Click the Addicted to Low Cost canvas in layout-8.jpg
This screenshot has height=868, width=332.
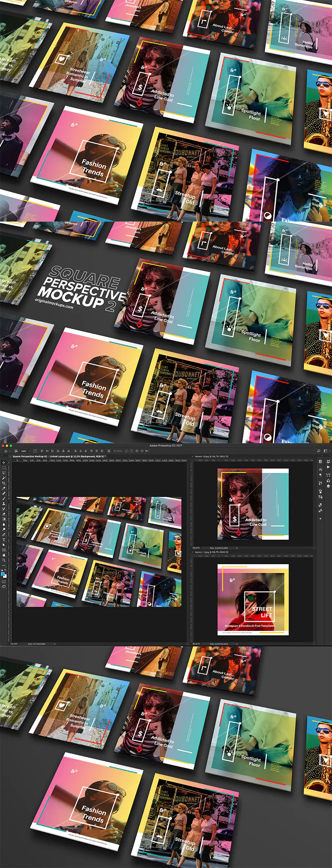(253, 504)
